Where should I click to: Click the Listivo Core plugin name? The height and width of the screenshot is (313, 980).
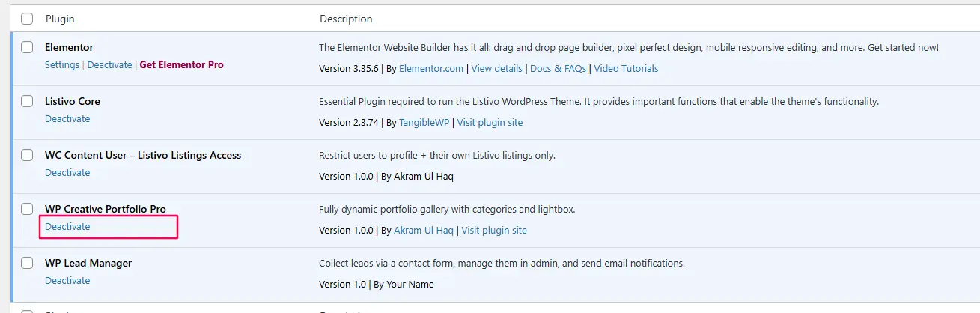coord(73,101)
